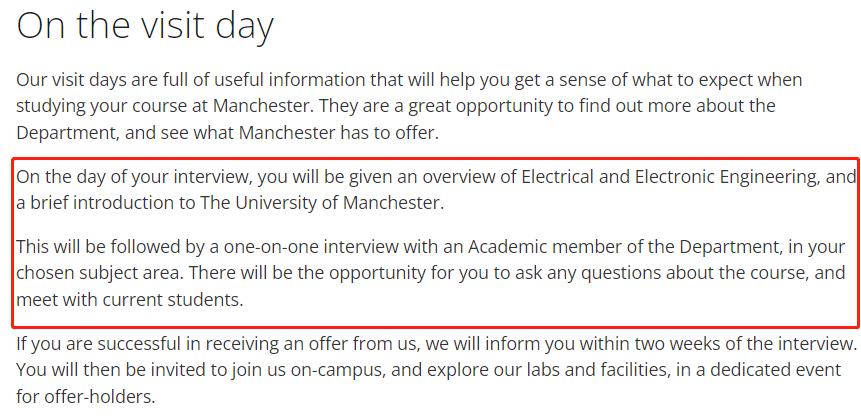This screenshot has width=861, height=420.
Task: Click the phrase 'studying your course at Manchester'
Action: click(x=164, y=106)
